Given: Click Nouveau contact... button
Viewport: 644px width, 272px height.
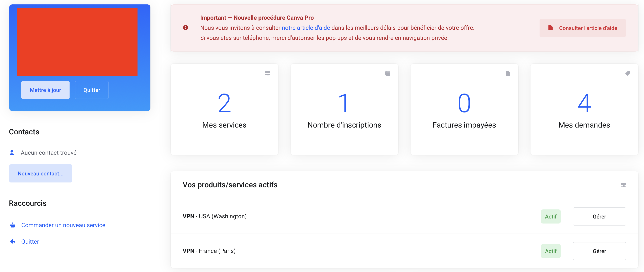Looking at the screenshot, I should point(41,173).
